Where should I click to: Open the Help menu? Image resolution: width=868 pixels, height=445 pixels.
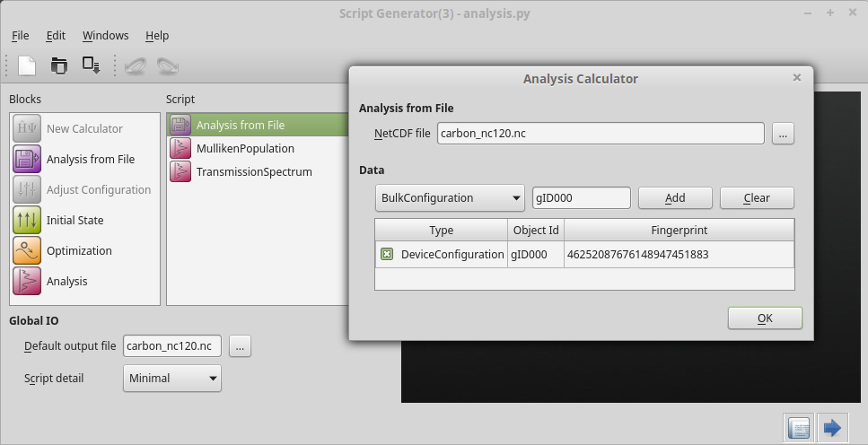click(x=157, y=36)
